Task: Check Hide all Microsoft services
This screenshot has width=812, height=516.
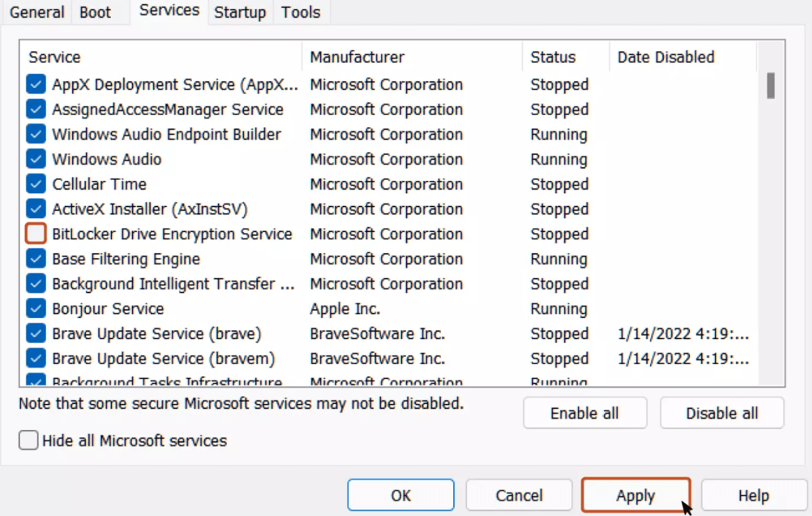Action: click(29, 441)
